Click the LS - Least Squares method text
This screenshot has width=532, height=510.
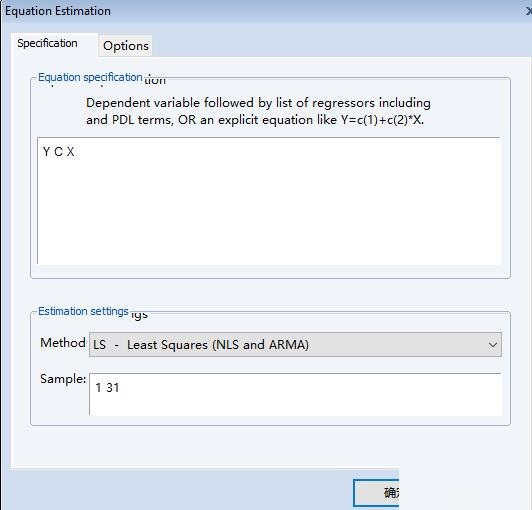pos(201,345)
